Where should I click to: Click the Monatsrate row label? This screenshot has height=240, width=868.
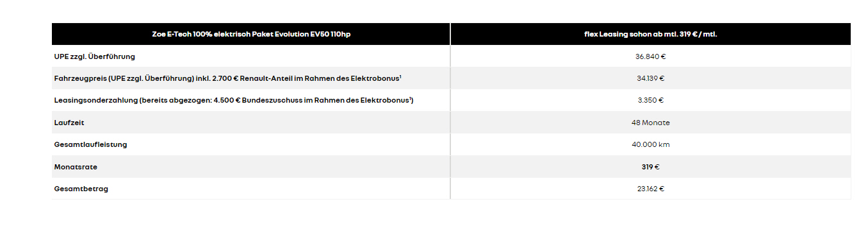(x=76, y=167)
